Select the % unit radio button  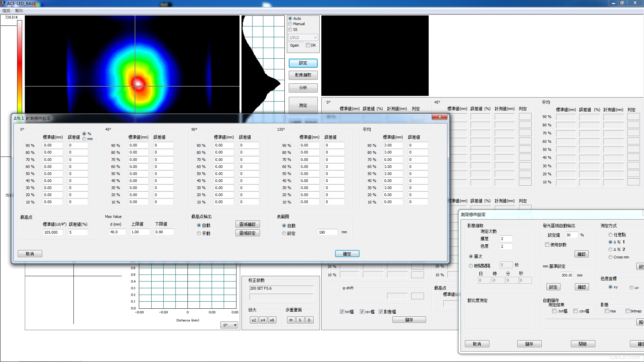pos(84,134)
